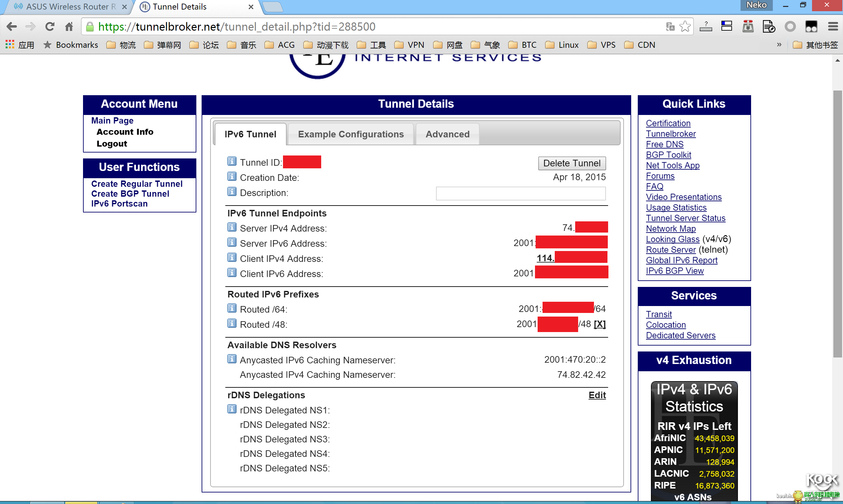
Task: Click Create Regular Tunnel
Action: coord(137,184)
